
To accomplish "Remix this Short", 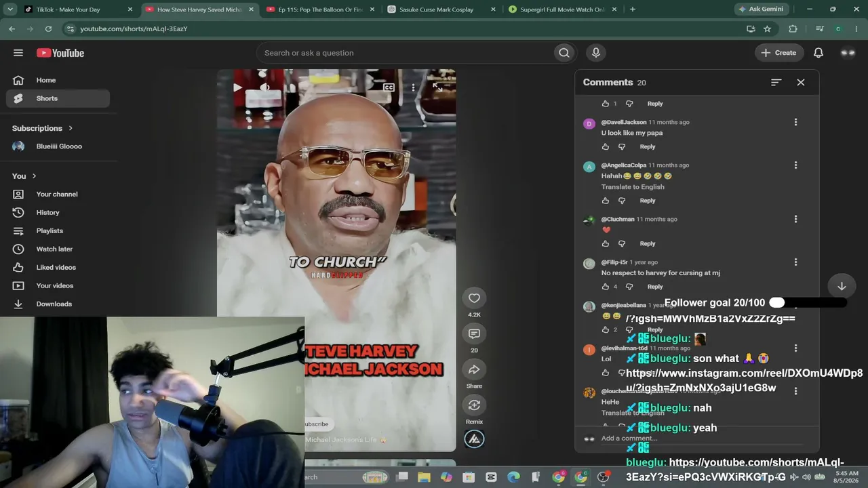I will [474, 405].
